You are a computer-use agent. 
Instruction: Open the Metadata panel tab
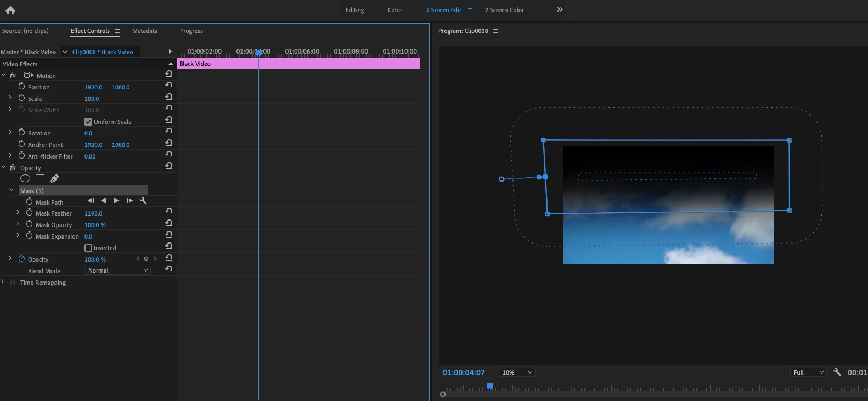[145, 31]
